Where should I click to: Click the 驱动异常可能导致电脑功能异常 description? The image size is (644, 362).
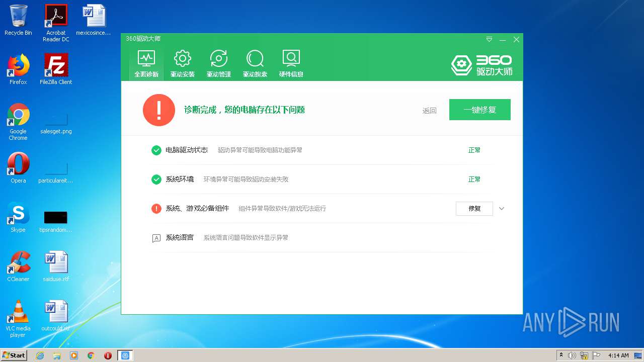(260, 150)
